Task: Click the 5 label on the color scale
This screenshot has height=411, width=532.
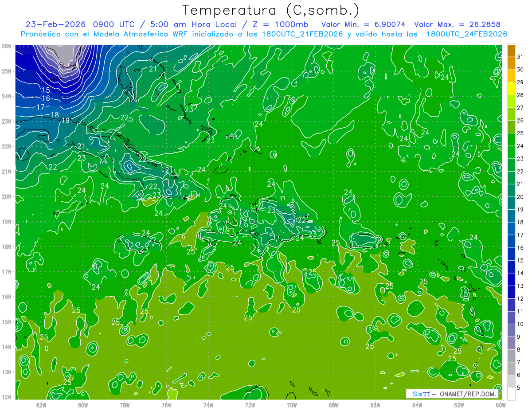Action: click(519, 388)
